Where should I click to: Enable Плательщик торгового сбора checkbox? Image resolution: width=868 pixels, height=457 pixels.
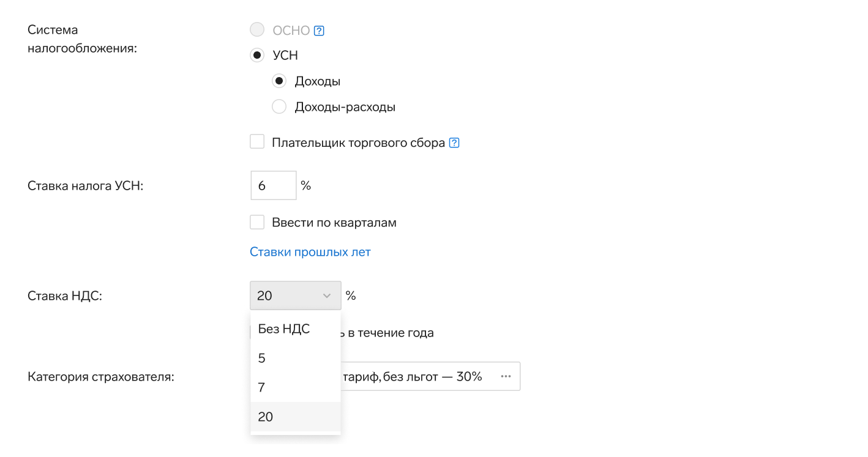pyautogui.click(x=257, y=142)
